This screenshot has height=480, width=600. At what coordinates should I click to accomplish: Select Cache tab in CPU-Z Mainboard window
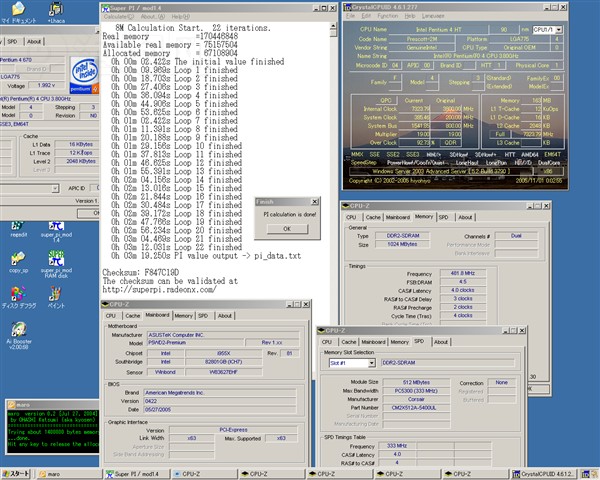pos(132,316)
